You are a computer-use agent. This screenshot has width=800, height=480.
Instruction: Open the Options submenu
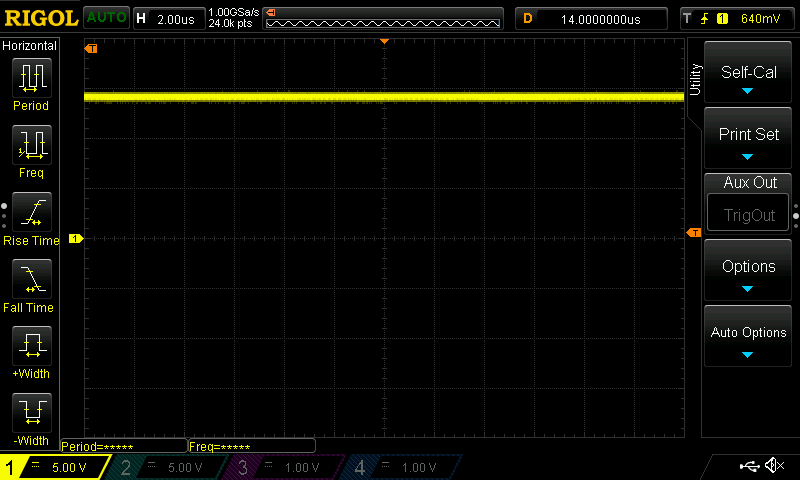tap(748, 270)
